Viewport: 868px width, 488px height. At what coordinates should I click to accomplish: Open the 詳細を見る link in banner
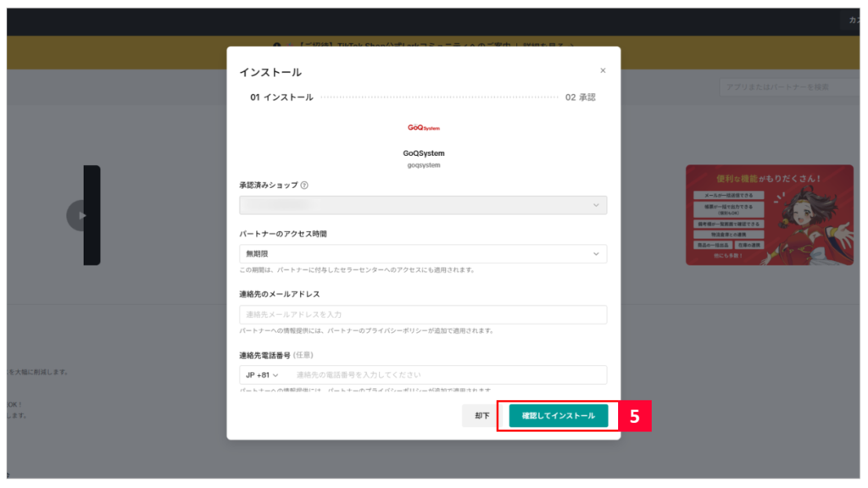(547, 45)
